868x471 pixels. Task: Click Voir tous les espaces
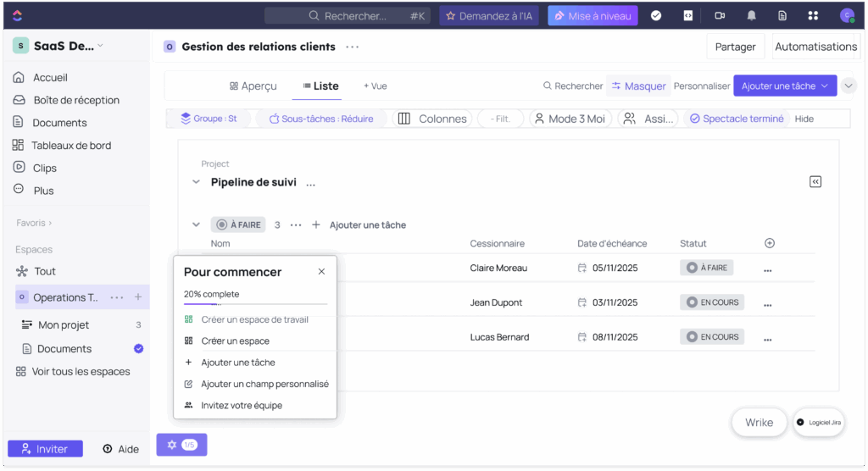click(81, 372)
